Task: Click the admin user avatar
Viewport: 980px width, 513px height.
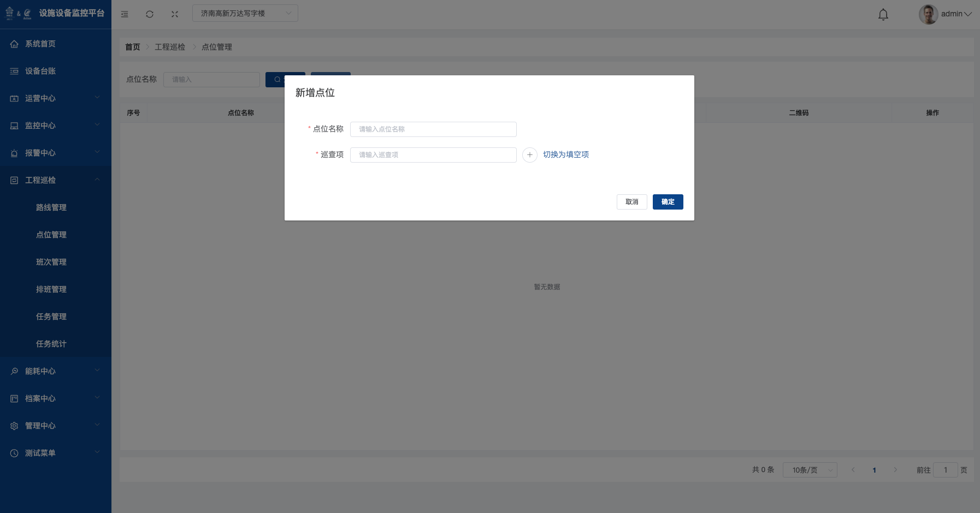Action: coord(928,14)
